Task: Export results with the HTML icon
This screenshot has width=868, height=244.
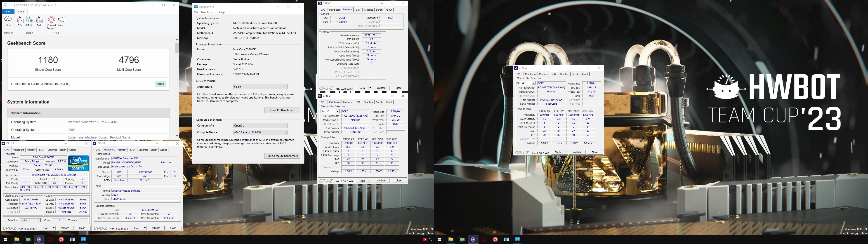Action: [30, 20]
